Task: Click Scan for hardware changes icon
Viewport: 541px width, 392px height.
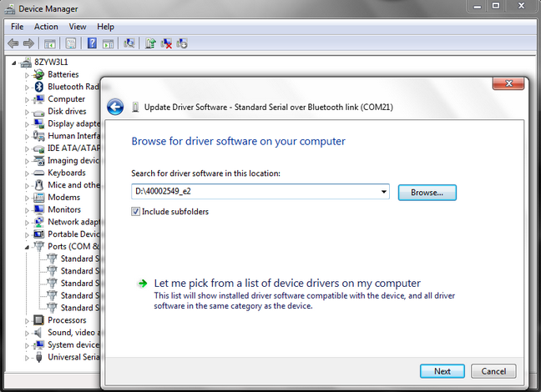Action: point(129,43)
